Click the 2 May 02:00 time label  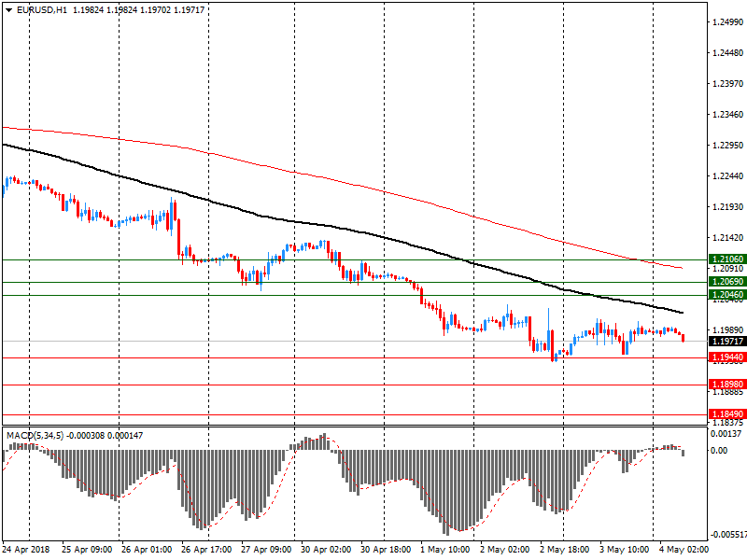point(505,550)
